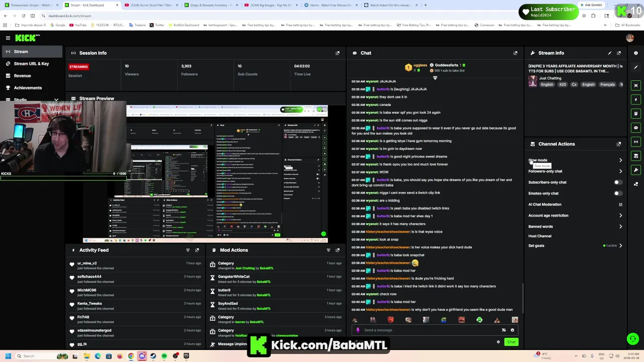This screenshot has width=644, height=362.
Task: Select the green round emote
Action: point(479,320)
